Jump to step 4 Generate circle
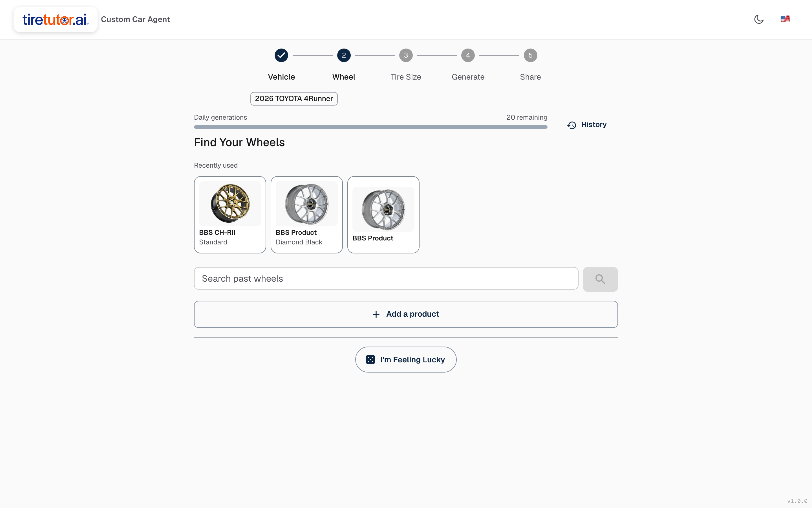This screenshot has height=508, width=812. point(468,55)
